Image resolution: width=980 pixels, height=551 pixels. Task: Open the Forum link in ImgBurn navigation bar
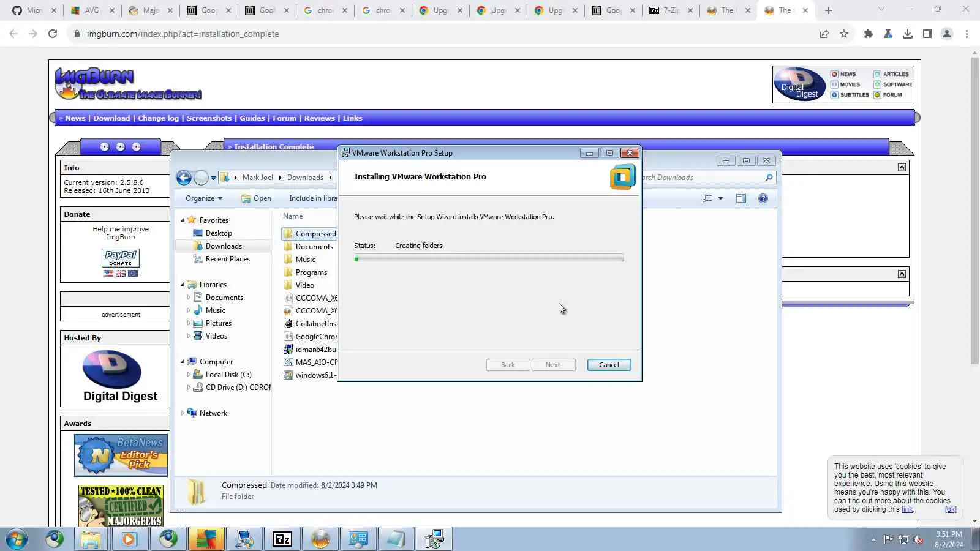[x=284, y=118]
